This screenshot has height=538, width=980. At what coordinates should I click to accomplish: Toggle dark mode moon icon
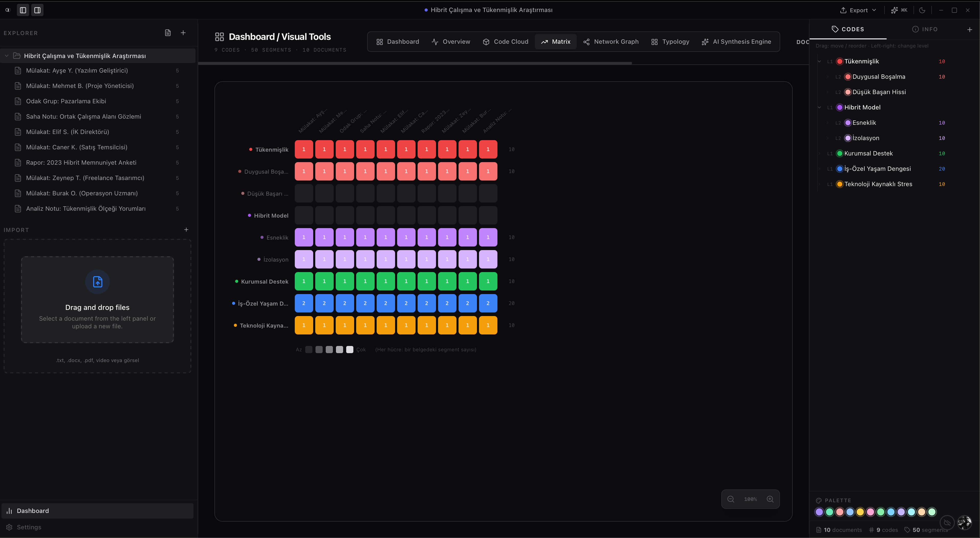(x=922, y=10)
